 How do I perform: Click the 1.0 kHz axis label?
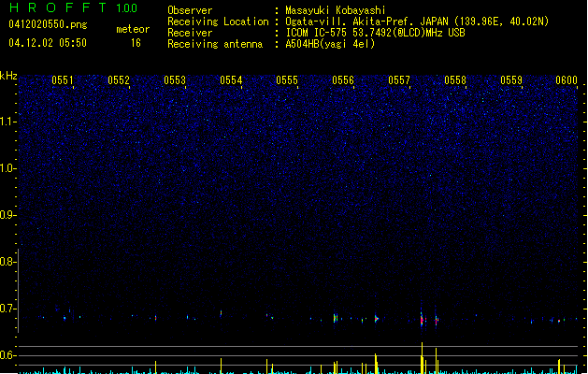pyautogui.click(x=8, y=168)
